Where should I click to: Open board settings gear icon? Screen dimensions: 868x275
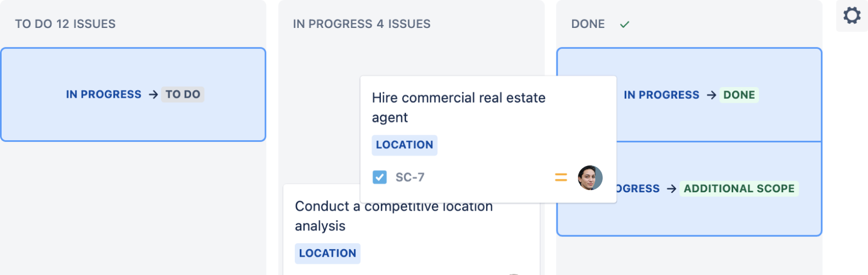coord(852,15)
